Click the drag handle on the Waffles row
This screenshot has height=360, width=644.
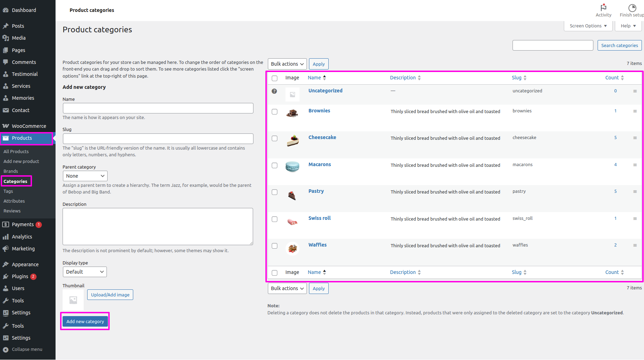pyautogui.click(x=635, y=245)
